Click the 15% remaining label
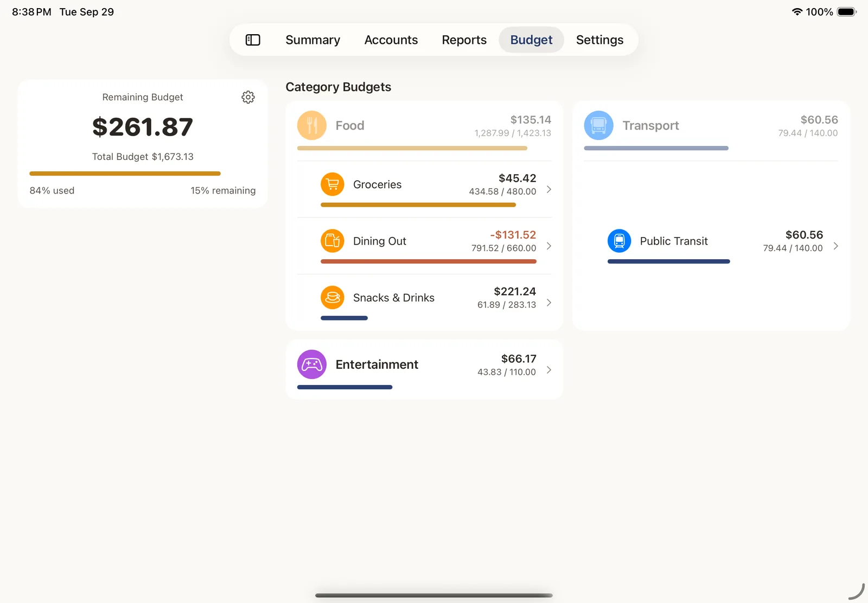868x603 pixels. pyautogui.click(x=223, y=190)
